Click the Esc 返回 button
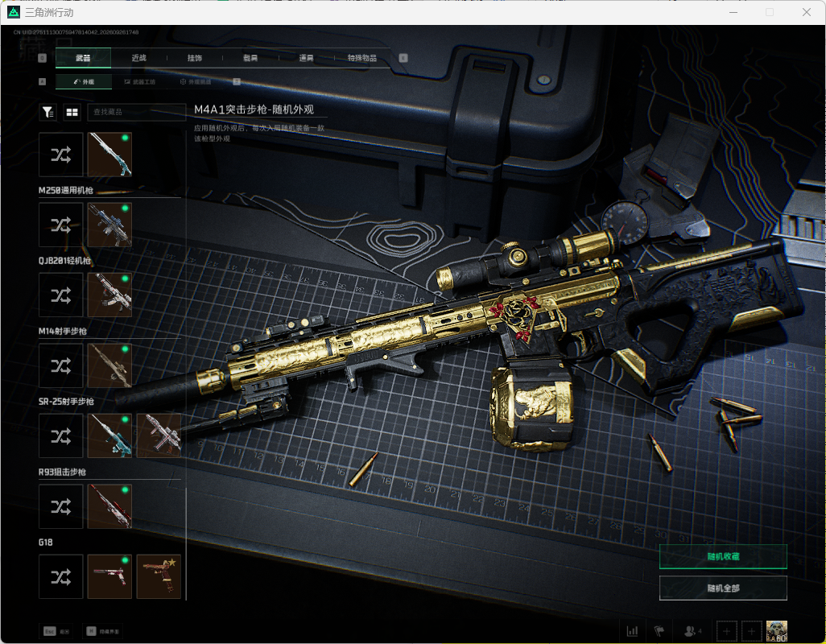826x644 pixels. pyautogui.click(x=56, y=631)
